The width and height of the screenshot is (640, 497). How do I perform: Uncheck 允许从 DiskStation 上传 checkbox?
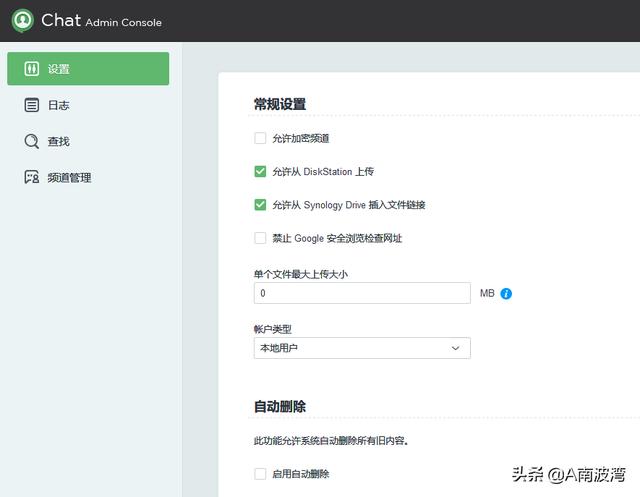[x=260, y=171]
